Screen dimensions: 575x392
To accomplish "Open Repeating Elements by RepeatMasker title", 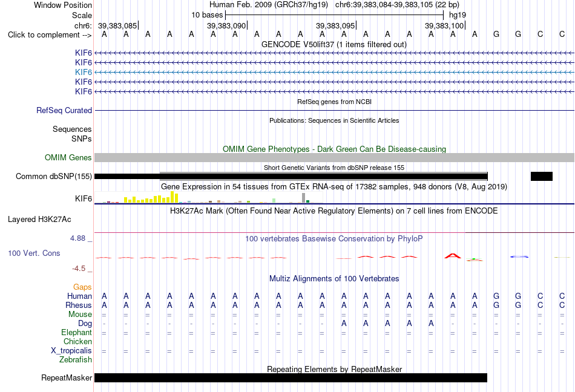I will (334, 369).
